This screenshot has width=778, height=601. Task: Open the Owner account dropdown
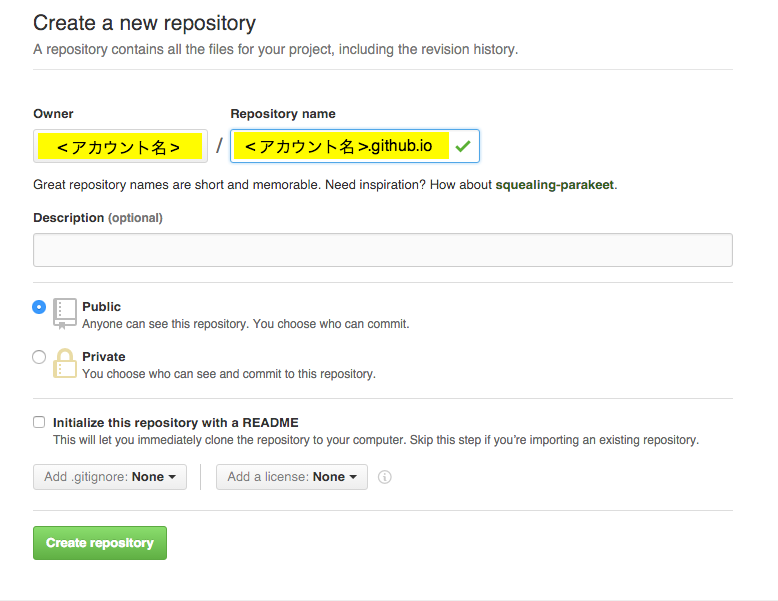(120, 146)
